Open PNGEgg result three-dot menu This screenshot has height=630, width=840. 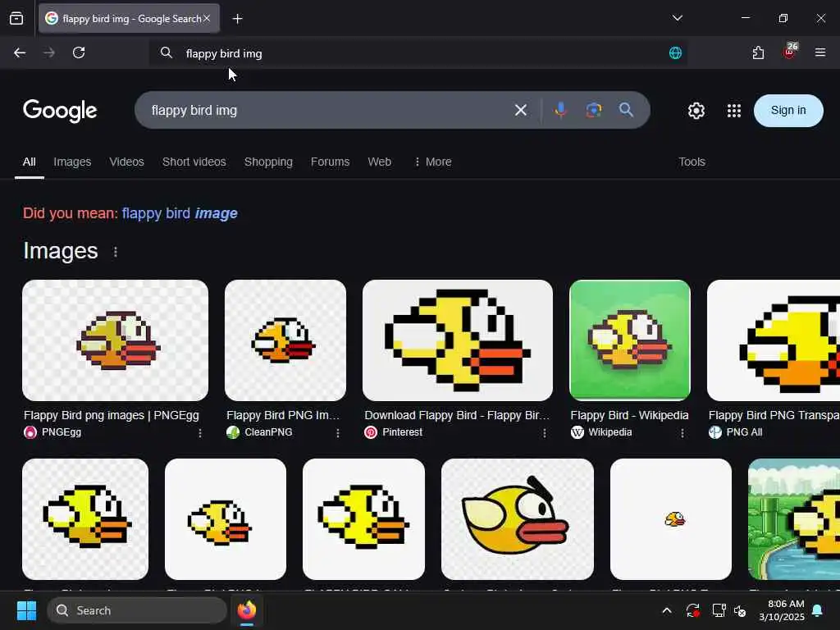[200, 433]
